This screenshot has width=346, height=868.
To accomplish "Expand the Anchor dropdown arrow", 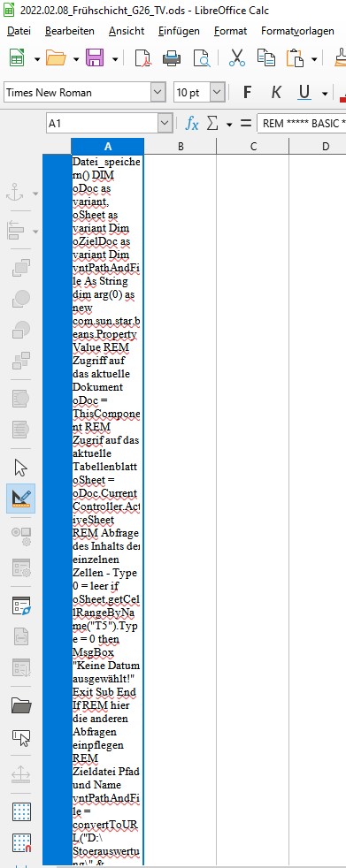I will click(x=35, y=194).
